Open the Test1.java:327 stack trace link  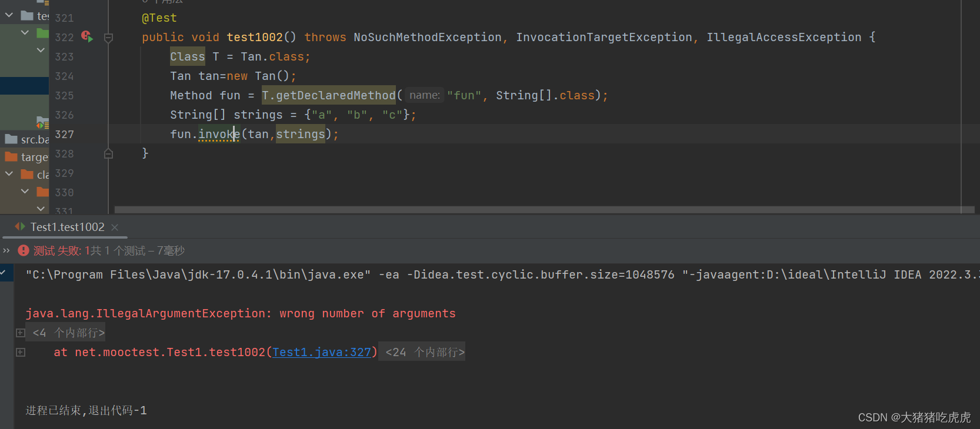click(322, 352)
